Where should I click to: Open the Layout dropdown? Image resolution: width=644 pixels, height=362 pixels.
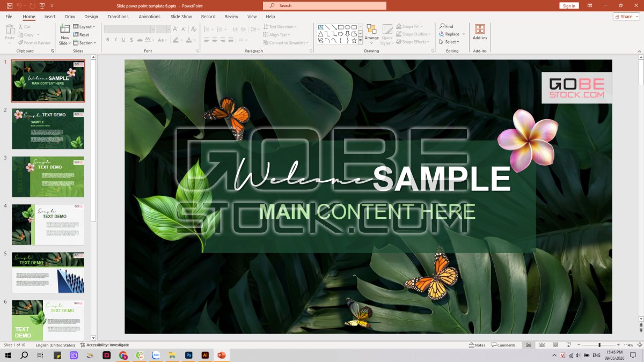pos(84,26)
